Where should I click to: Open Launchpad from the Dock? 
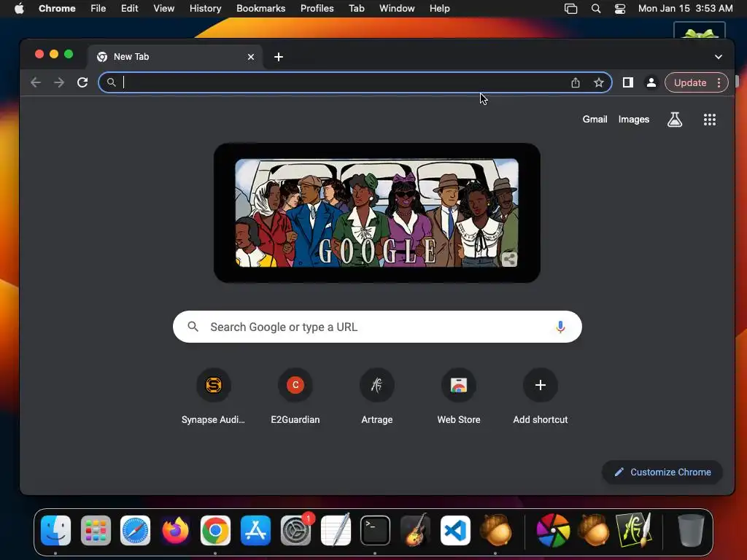[x=96, y=530]
